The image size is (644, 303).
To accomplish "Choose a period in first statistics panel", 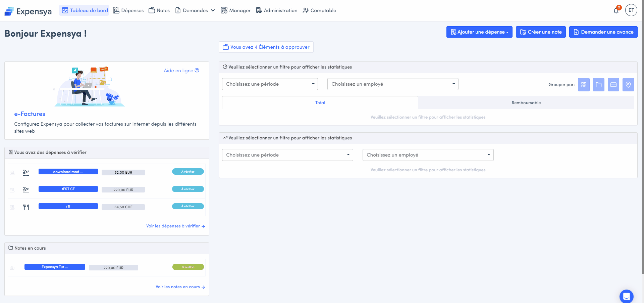I will tap(270, 84).
